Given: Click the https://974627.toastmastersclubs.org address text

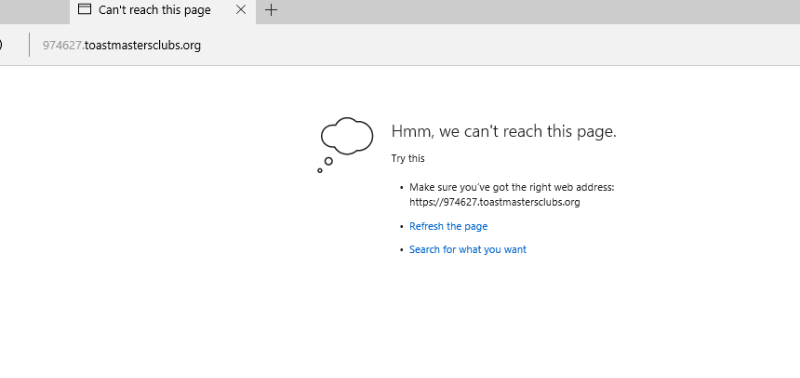Looking at the screenshot, I should 494,202.
